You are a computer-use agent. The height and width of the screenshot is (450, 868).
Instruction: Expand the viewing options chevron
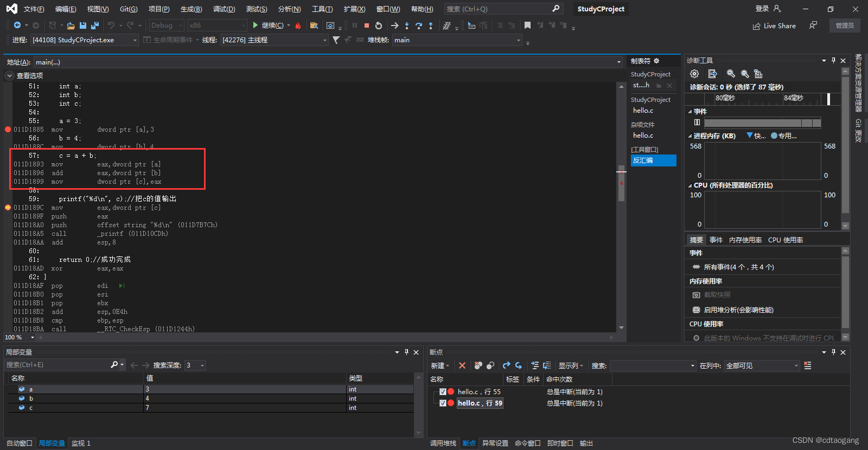coord(9,76)
